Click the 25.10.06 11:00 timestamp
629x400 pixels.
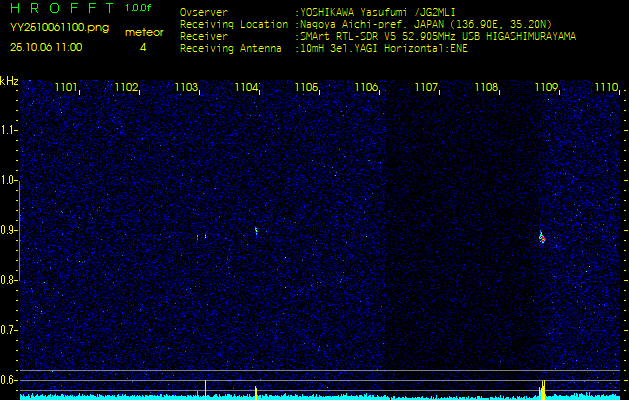point(47,47)
